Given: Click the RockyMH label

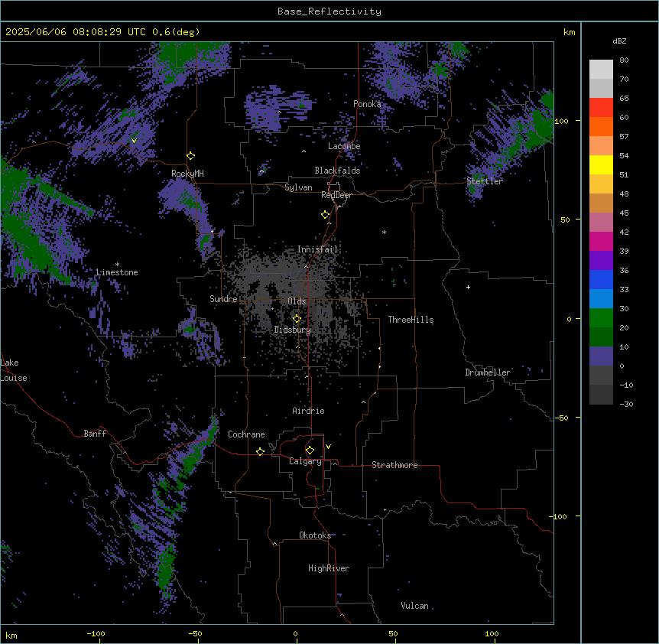Looking at the screenshot, I should [187, 174].
